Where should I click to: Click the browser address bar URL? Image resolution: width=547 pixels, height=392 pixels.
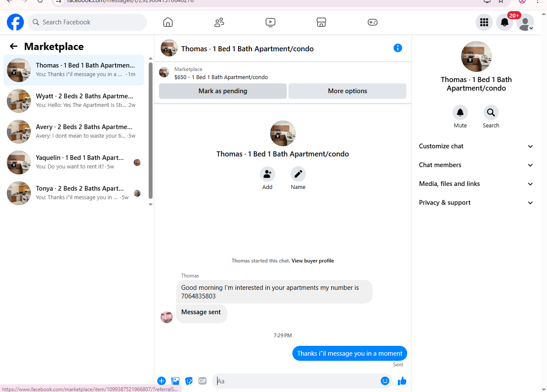pyautogui.click(x=130, y=1)
